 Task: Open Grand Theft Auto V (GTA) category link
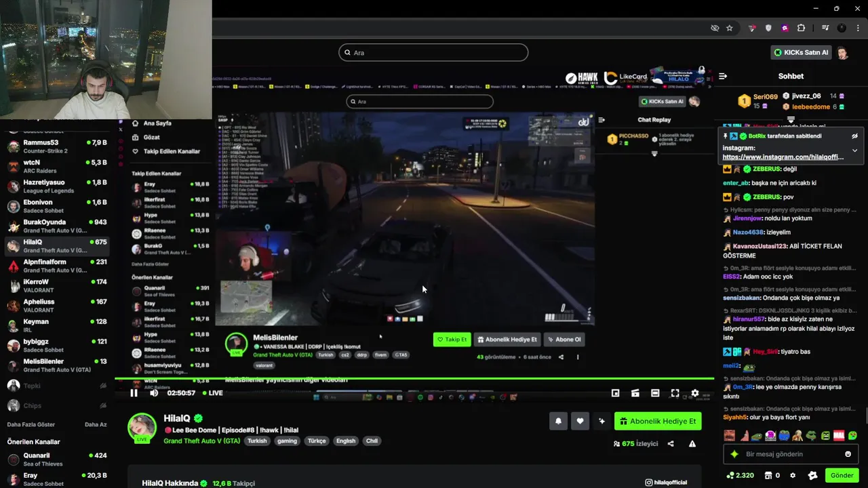click(x=202, y=441)
